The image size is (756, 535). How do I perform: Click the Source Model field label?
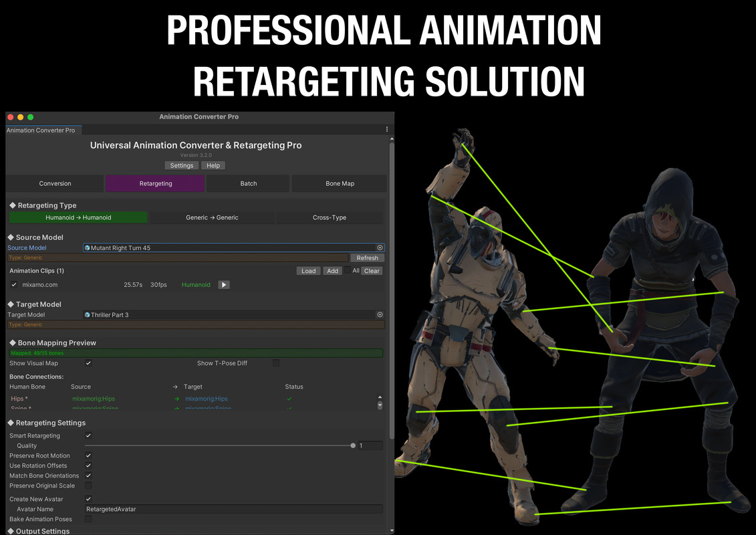coord(27,247)
